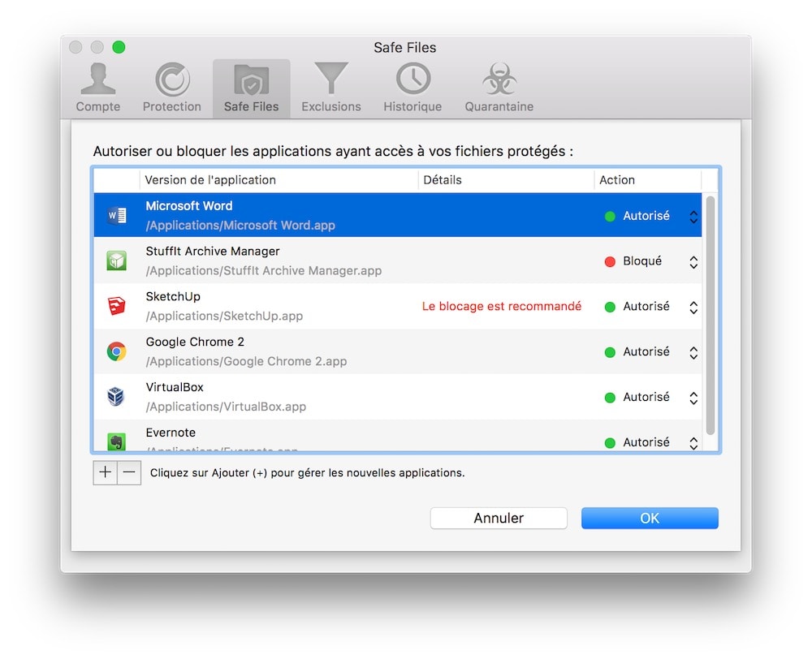This screenshot has width=812, height=659.
Task: Click the green status dot for SketchUp
Action: pyautogui.click(x=610, y=307)
